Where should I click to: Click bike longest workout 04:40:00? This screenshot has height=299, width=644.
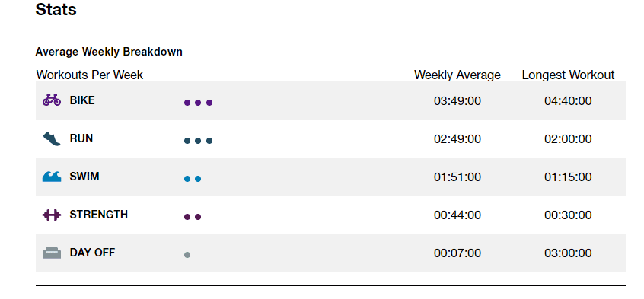568,101
